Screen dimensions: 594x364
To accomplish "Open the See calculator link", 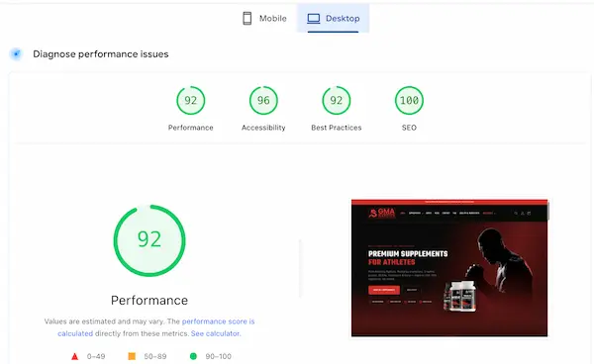I will pos(216,333).
